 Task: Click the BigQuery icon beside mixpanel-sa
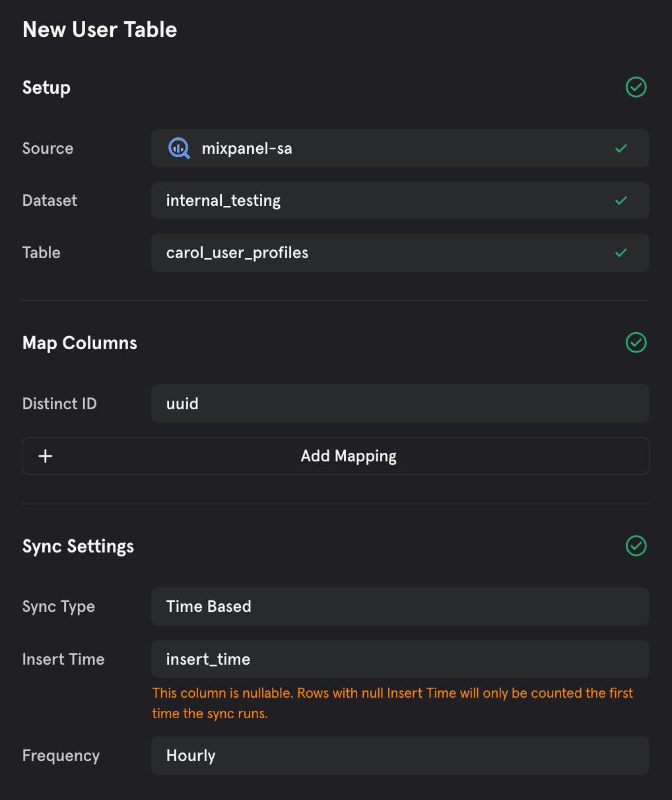pyautogui.click(x=179, y=149)
